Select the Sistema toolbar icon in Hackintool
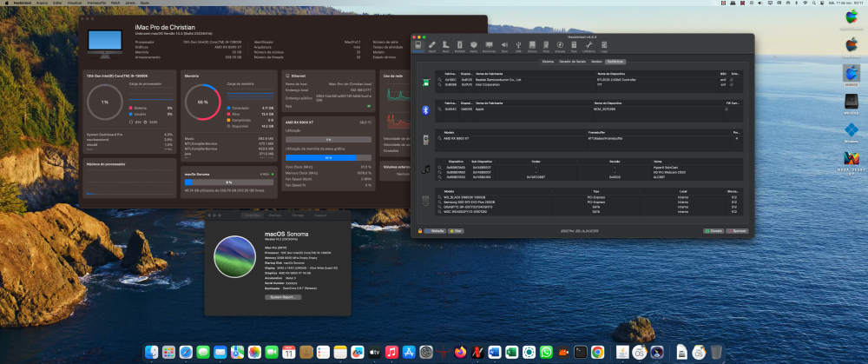The width and height of the screenshot is (868, 364). (418, 47)
